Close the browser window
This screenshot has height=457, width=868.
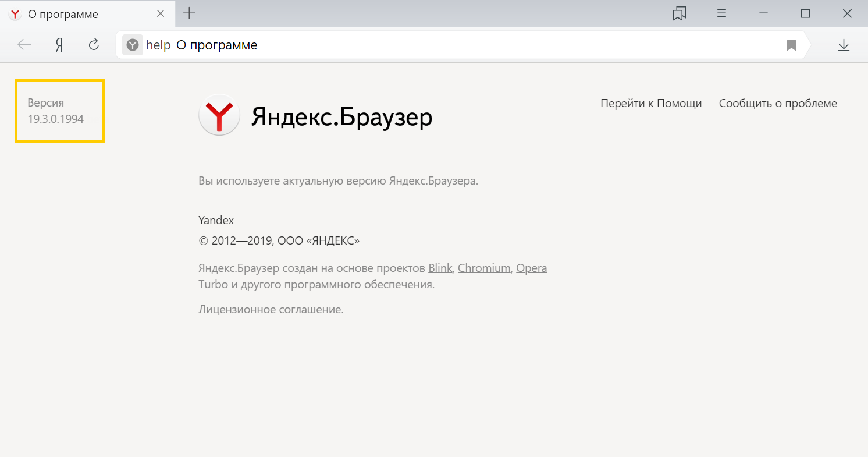click(847, 13)
